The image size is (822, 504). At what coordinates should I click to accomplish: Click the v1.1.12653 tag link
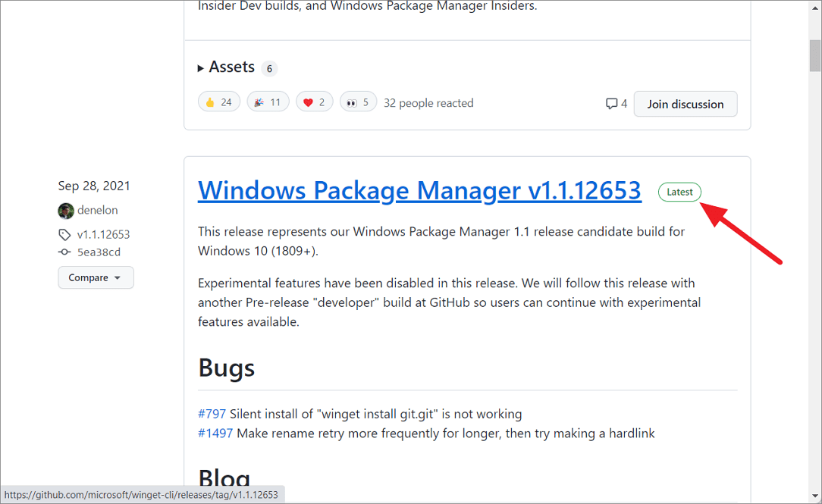pyautogui.click(x=103, y=235)
